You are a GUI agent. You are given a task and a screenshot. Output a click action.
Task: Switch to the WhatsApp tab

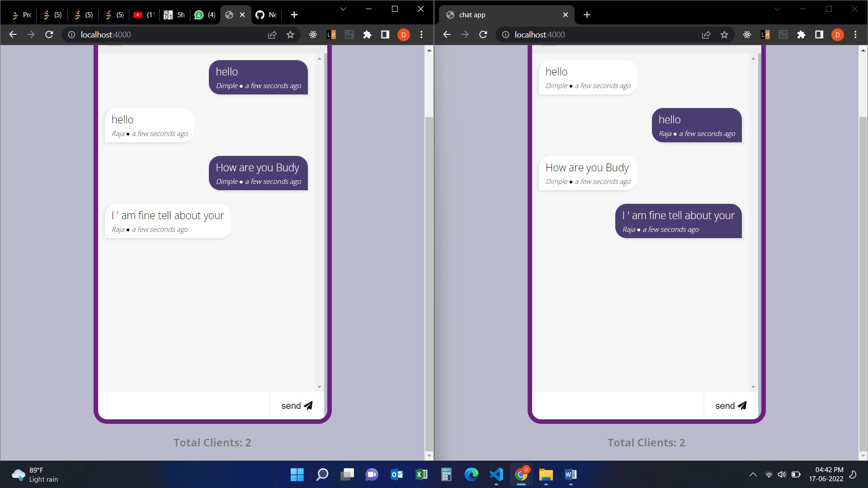point(204,14)
